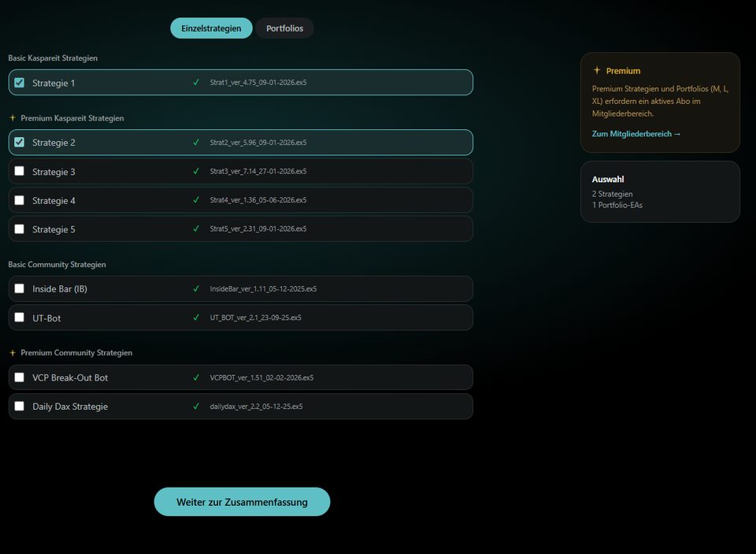Click file name VCPBOT_ver_1.51_02-02-2026.ex5
756x554 pixels.
261,377
